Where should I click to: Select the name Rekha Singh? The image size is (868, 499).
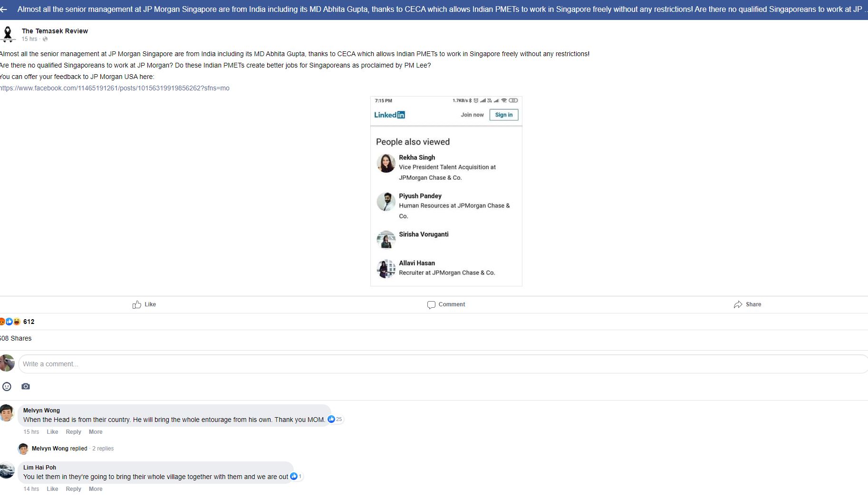pos(417,157)
